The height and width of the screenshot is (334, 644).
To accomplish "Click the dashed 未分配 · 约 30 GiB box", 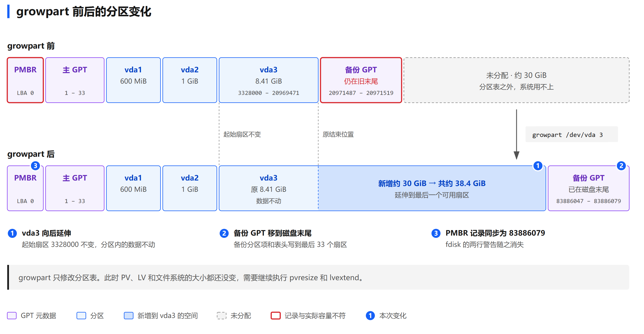I will [517, 80].
